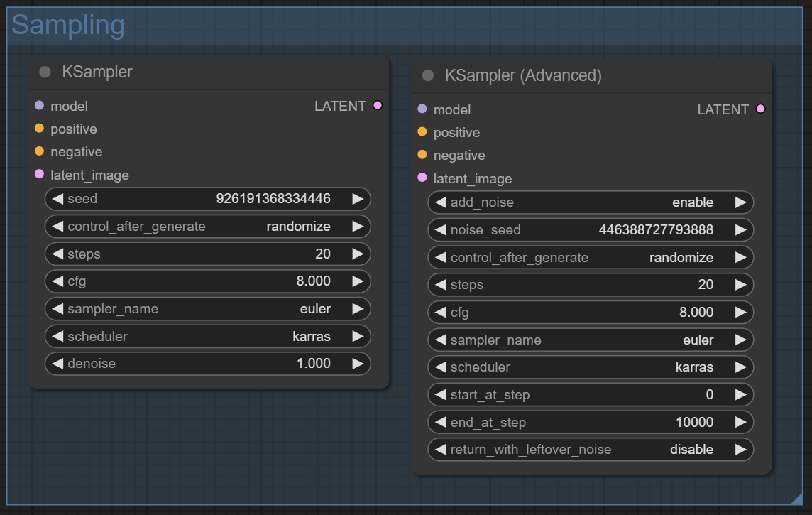
Task: Toggle add_noise using its right arrow
Action: (x=740, y=202)
